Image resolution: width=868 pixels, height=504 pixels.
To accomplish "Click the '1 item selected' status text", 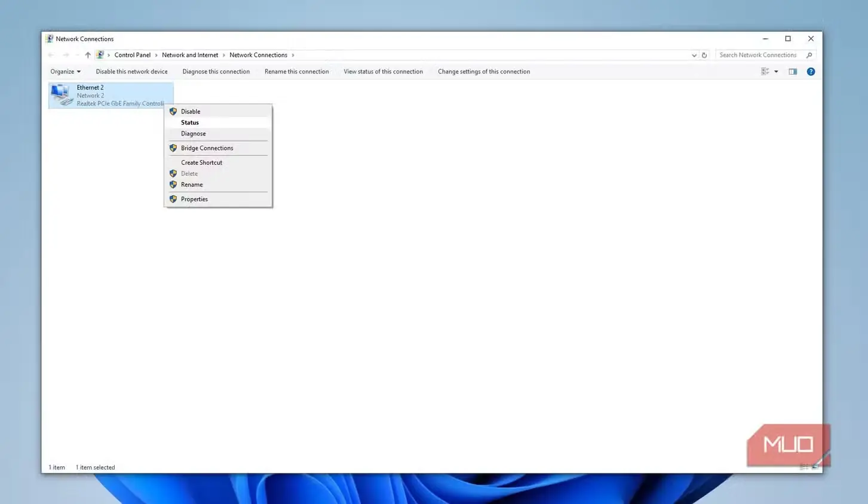I will (95, 468).
